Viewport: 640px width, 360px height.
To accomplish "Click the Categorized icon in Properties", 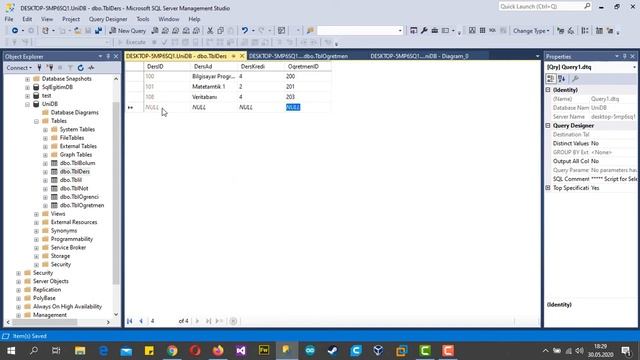I will click(551, 79).
